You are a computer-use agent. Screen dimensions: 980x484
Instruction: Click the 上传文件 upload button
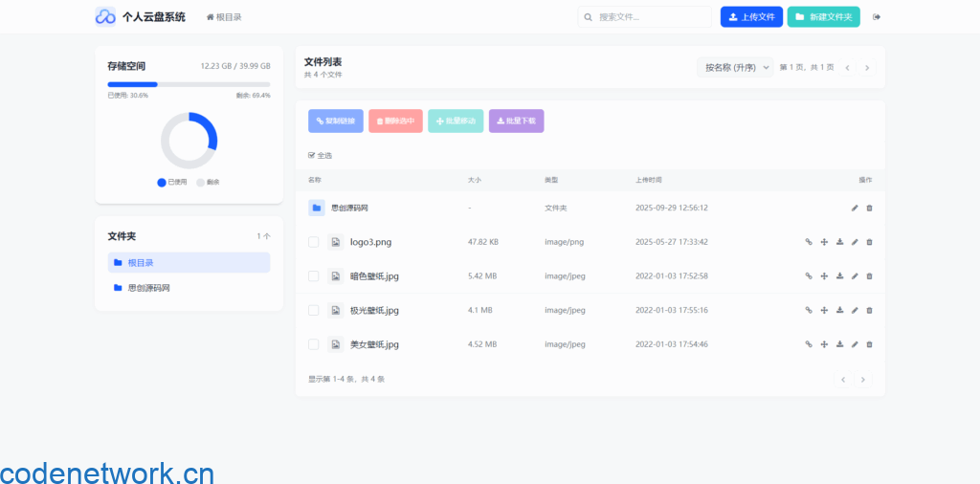pos(751,17)
